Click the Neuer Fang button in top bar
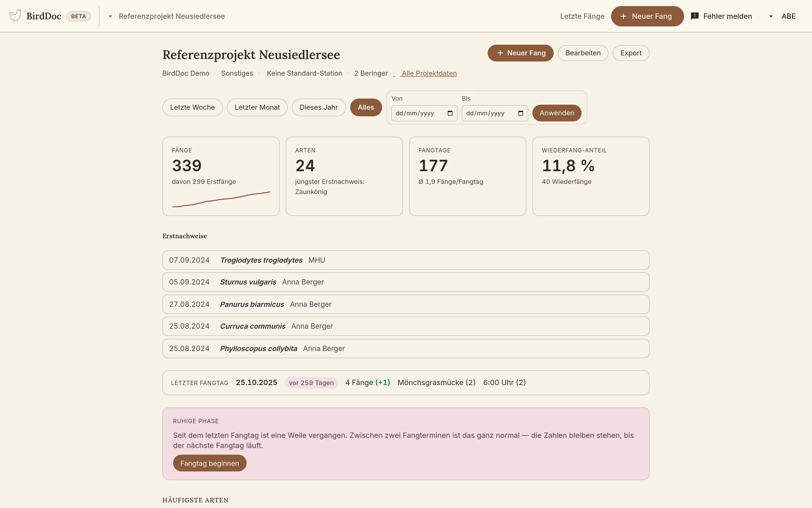Viewport: 812px width, 508px height. [647, 16]
